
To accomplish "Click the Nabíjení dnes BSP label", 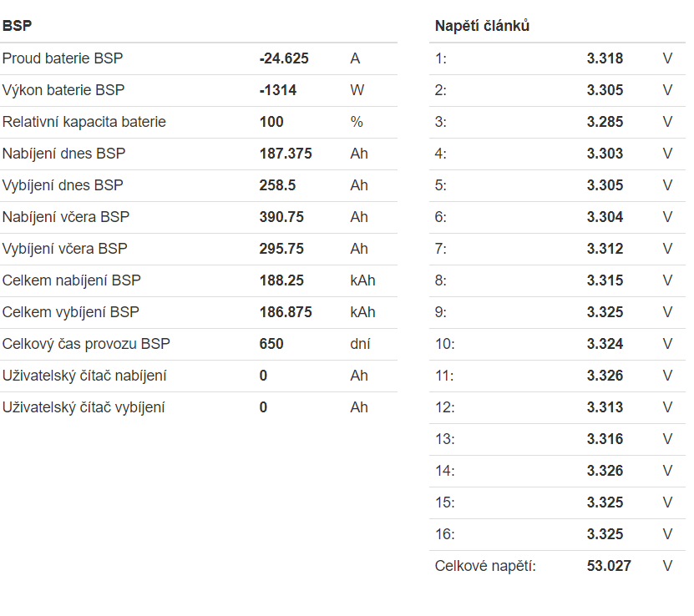I will pyautogui.click(x=64, y=154).
